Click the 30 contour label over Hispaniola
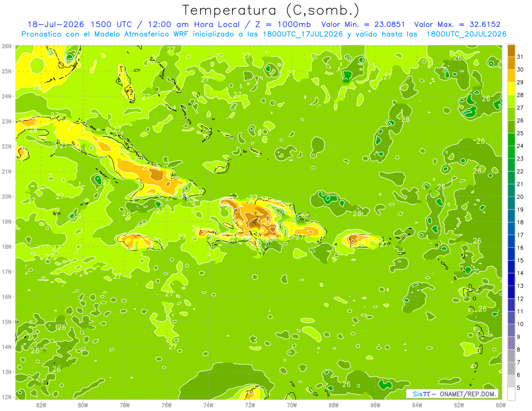Viewport: 532px width, 411px height. (x=267, y=221)
